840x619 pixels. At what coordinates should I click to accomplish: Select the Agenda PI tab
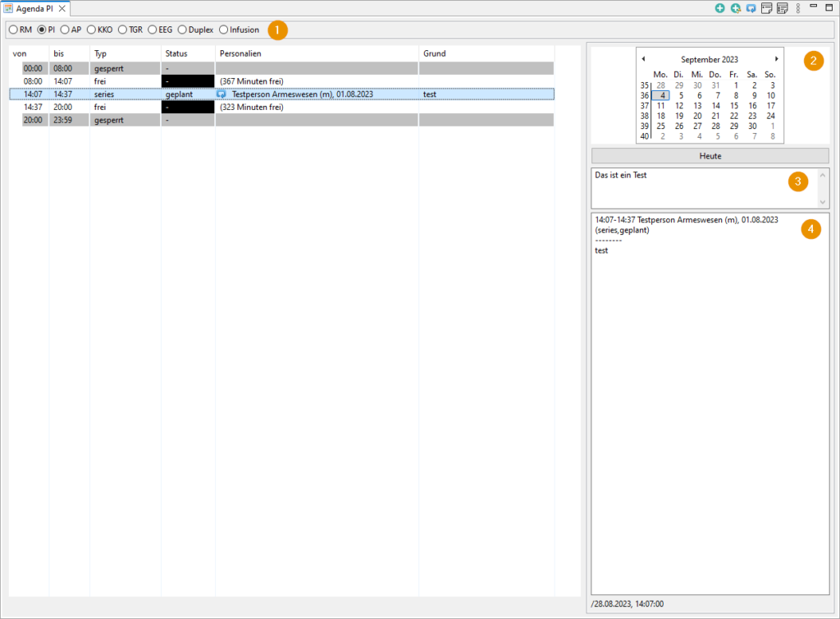pos(33,8)
